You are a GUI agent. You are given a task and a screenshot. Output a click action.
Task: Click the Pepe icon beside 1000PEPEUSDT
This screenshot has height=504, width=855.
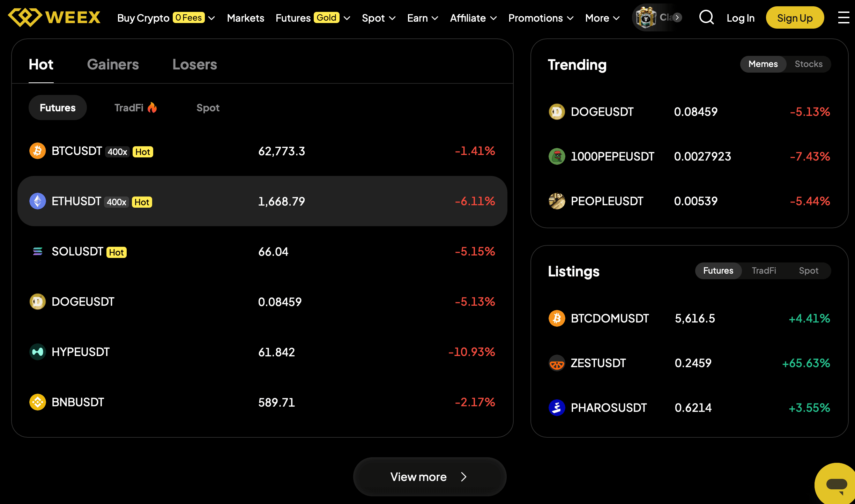(557, 156)
